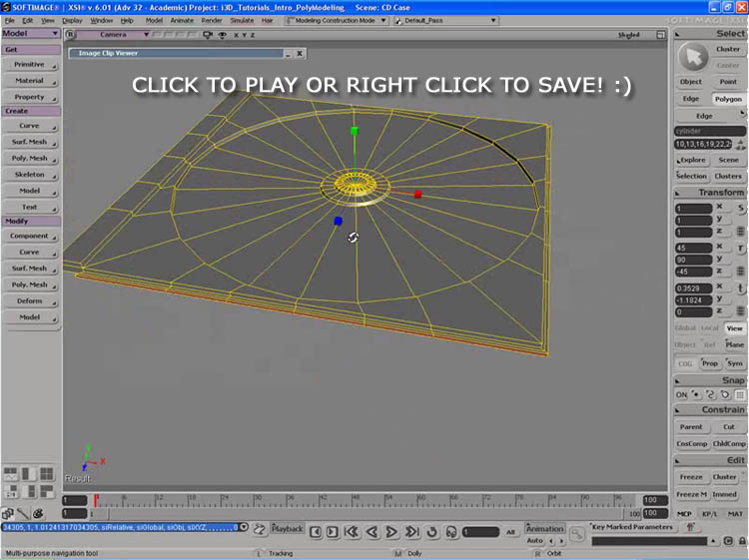Click the cylinder object name field
This screenshot has height=560, width=749.
pyautogui.click(x=710, y=131)
